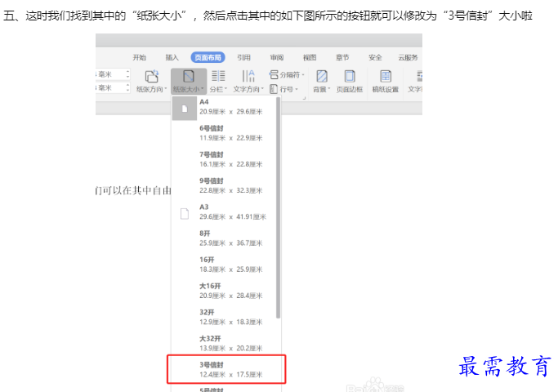
Task: Choose 7号信封 paper size
Action: click(x=224, y=159)
